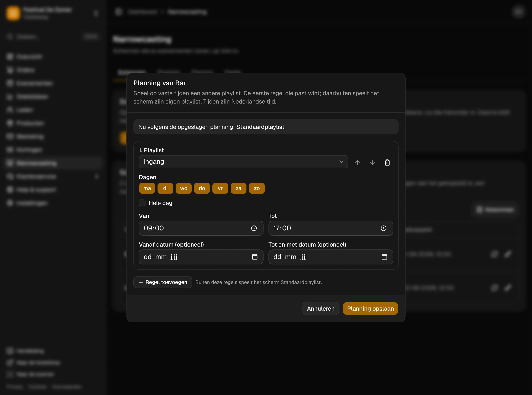Viewport: 532px width, 395px height.
Task: Move the Ingang rule down
Action: tap(372, 162)
